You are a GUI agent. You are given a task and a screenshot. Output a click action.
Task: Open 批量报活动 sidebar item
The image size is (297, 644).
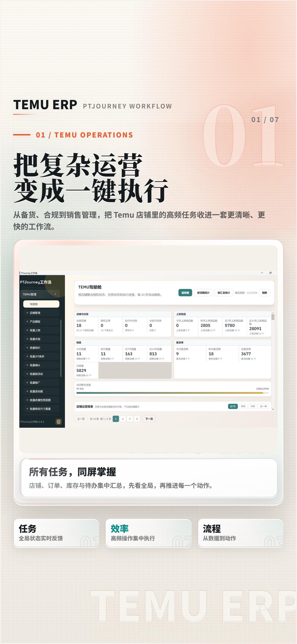(x=41, y=374)
